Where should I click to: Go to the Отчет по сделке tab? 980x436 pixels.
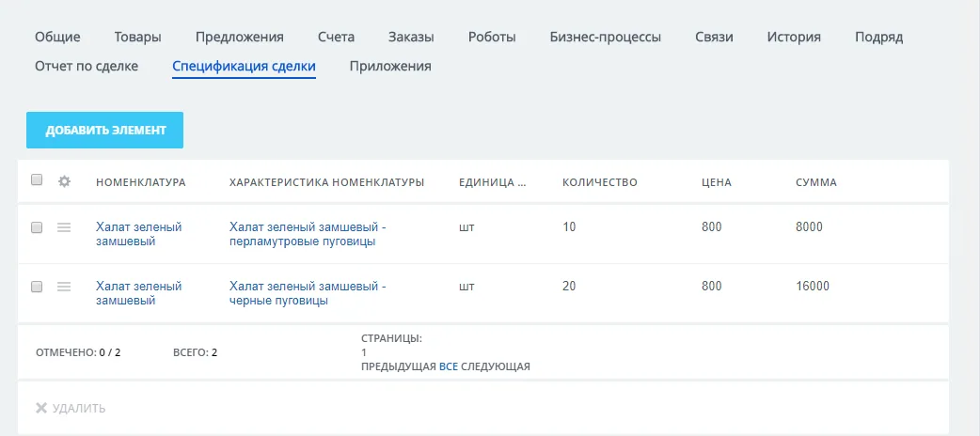(x=87, y=66)
